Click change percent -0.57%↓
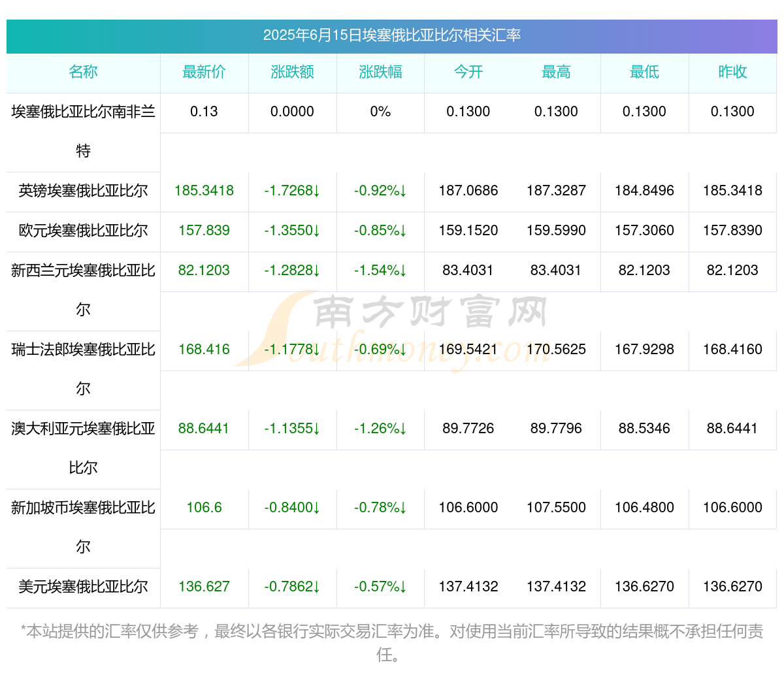The height and width of the screenshot is (675, 784). point(380,587)
